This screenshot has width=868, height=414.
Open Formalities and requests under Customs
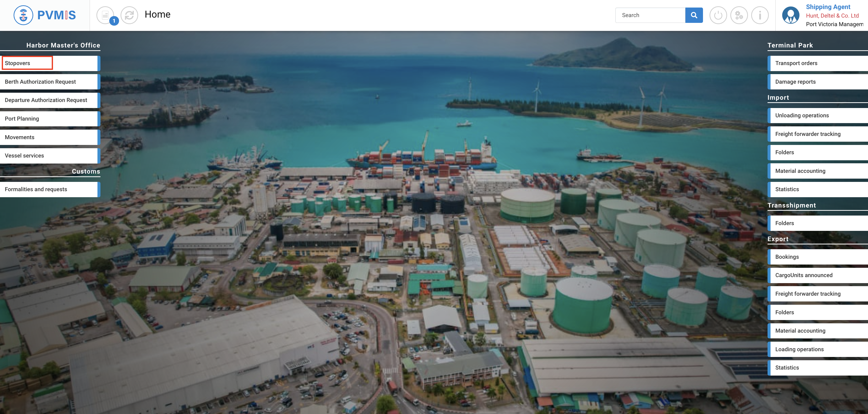click(x=36, y=189)
